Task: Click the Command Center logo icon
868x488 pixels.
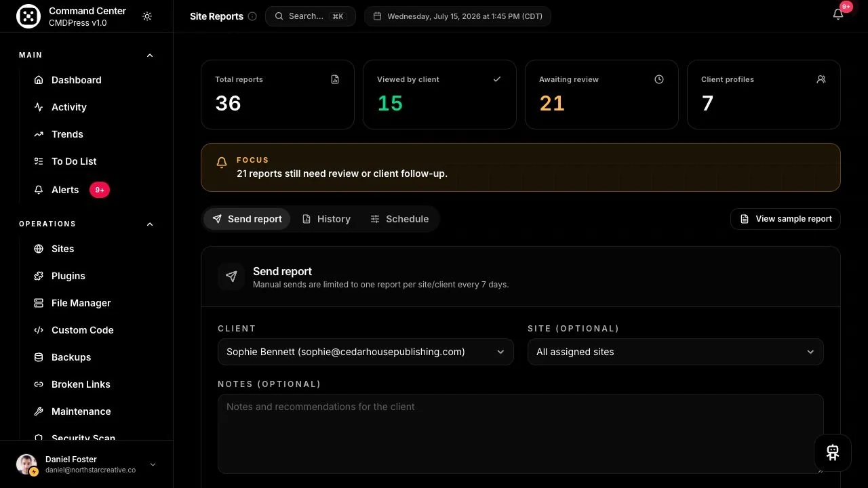Action: click(x=28, y=16)
